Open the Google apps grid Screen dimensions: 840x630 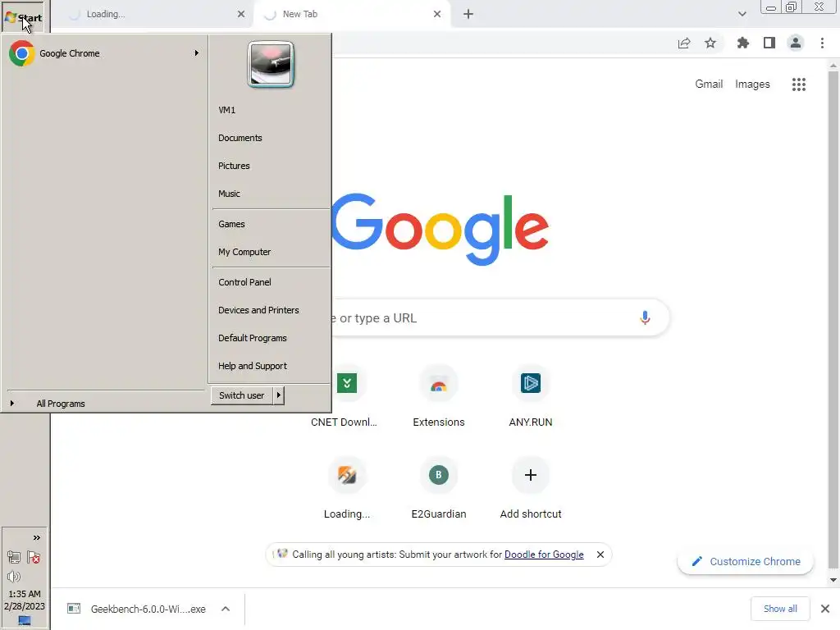point(799,84)
